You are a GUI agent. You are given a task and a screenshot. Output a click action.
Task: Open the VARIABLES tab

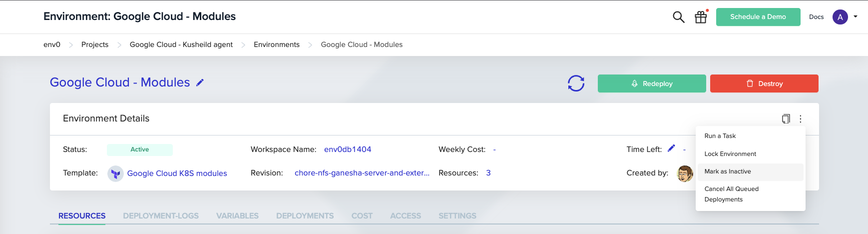coord(237,216)
